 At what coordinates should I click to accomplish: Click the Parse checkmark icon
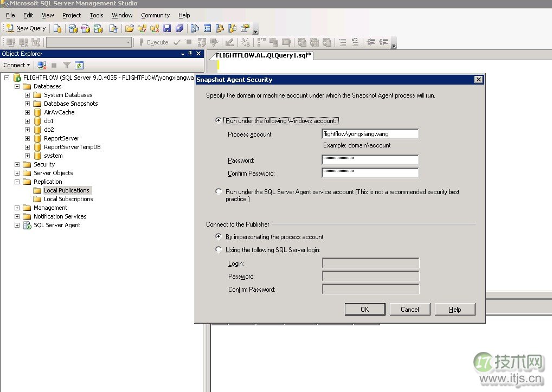coord(177,42)
